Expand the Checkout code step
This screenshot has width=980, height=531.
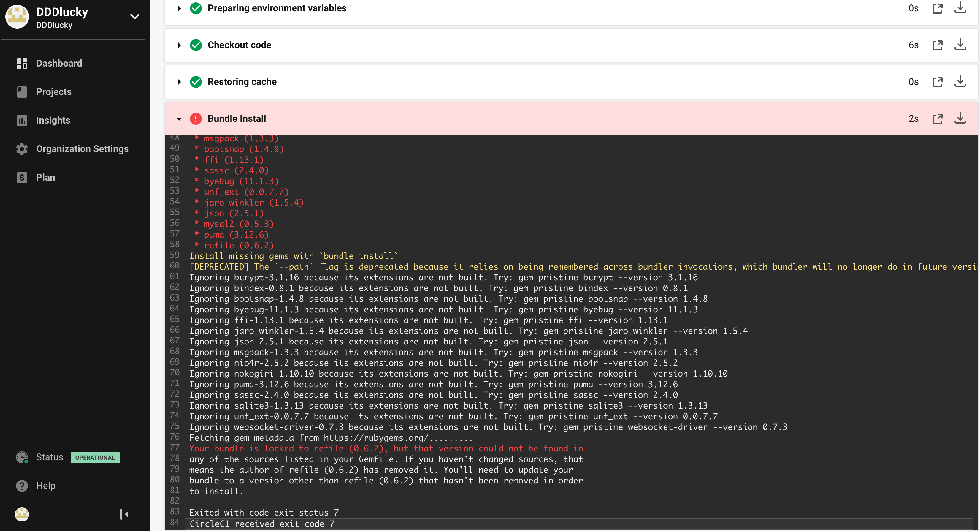[x=179, y=45]
